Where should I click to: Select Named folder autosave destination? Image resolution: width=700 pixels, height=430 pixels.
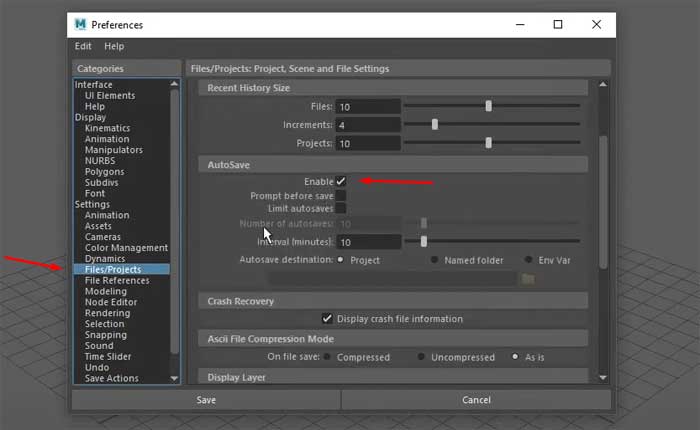(x=435, y=260)
